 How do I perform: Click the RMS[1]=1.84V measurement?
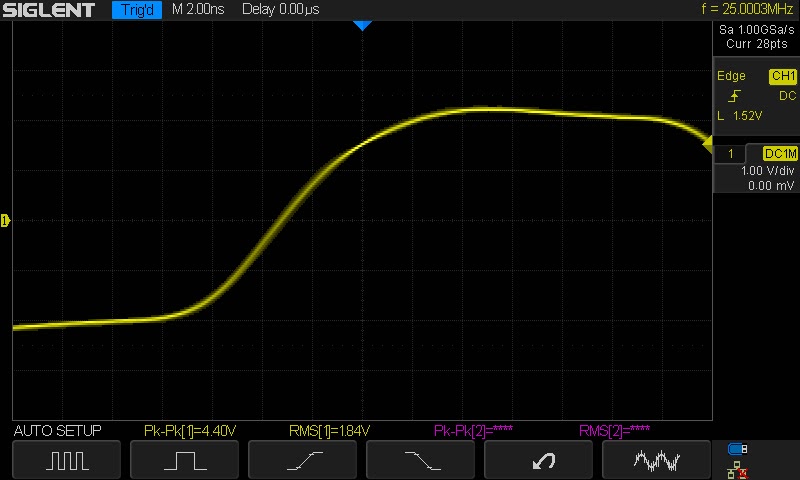tap(329, 431)
